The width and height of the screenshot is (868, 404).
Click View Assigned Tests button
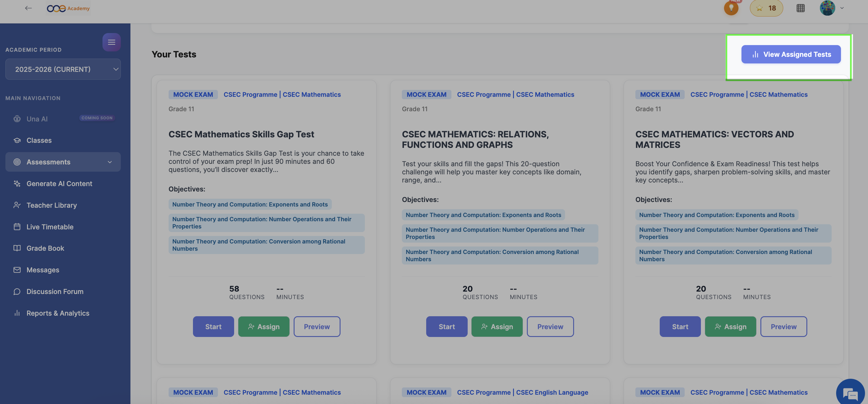point(790,54)
